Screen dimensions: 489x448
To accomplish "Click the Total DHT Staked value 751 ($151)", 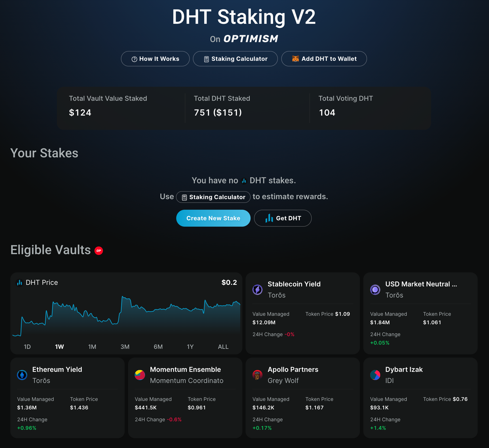I will click(218, 113).
